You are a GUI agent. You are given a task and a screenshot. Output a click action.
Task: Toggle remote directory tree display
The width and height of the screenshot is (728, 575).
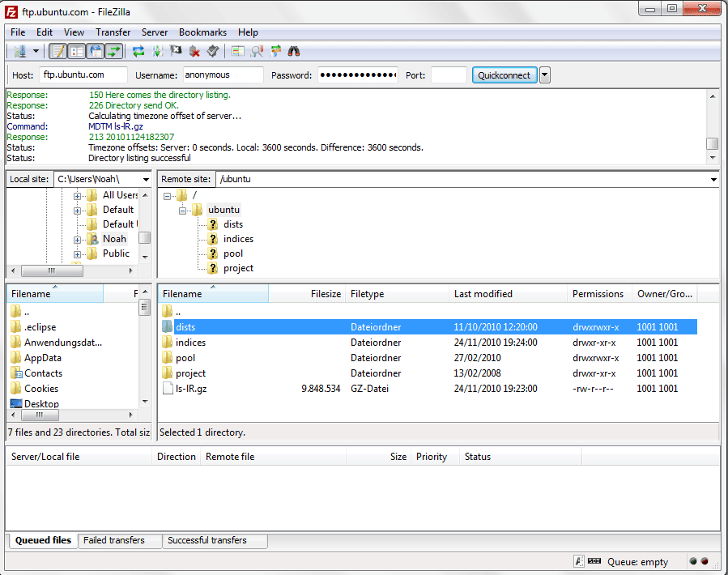point(96,51)
